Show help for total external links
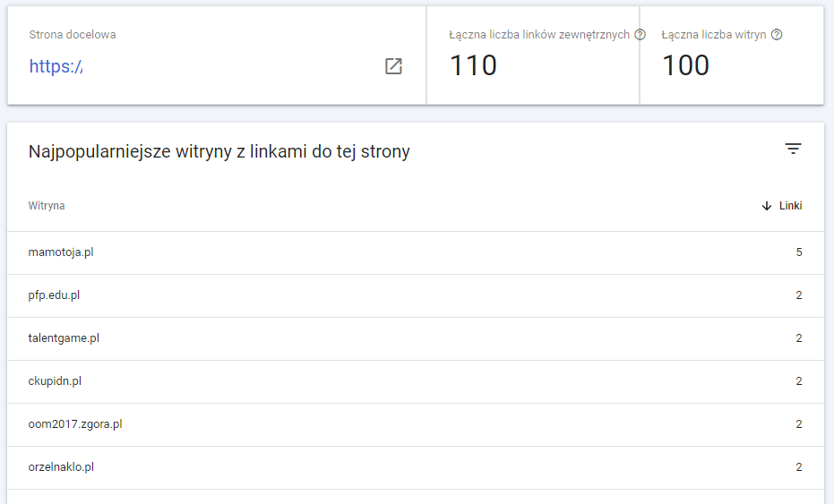The width and height of the screenshot is (834, 504). coord(641,35)
